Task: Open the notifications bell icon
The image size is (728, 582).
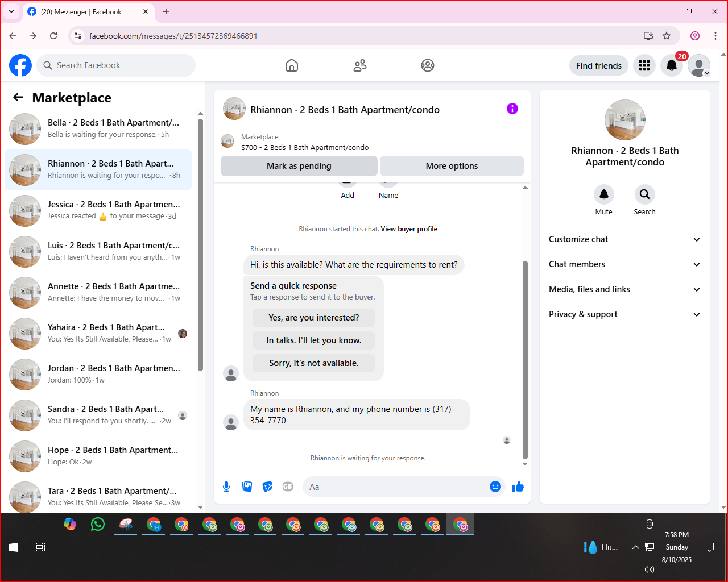Action: 672,65
